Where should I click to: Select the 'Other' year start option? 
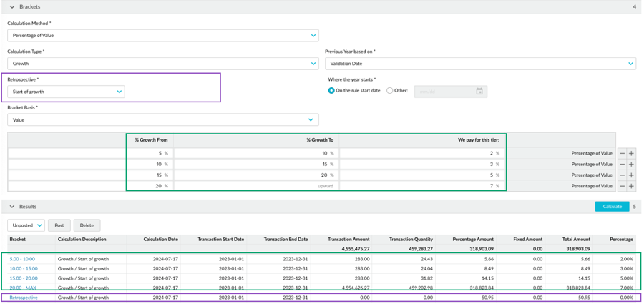[389, 91]
